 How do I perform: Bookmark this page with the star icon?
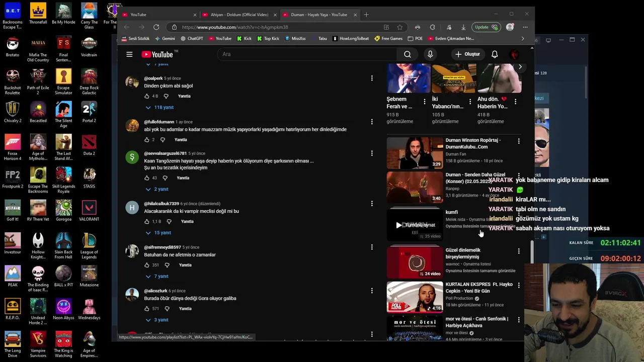(x=399, y=27)
